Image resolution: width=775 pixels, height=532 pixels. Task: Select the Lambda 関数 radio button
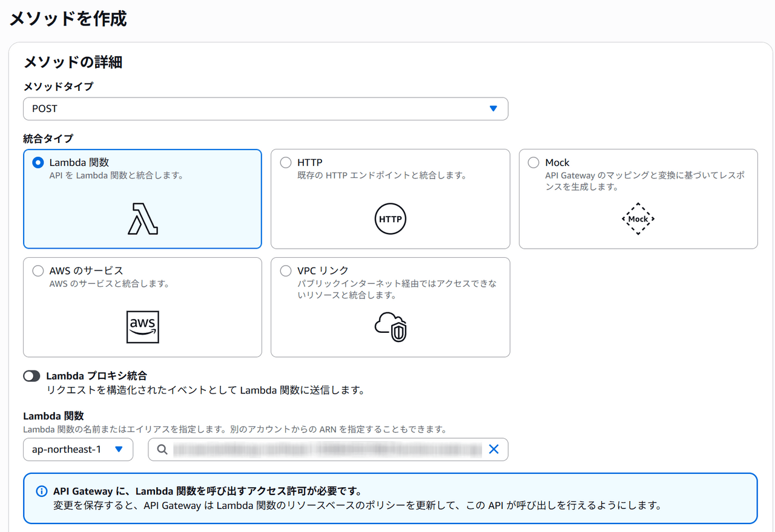click(x=38, y=162)
